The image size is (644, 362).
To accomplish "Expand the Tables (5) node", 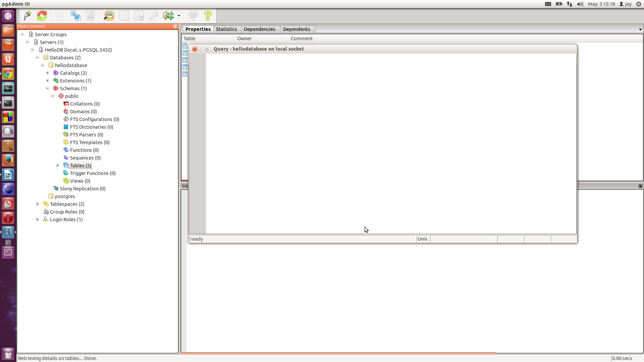I will tap(58, 166).
